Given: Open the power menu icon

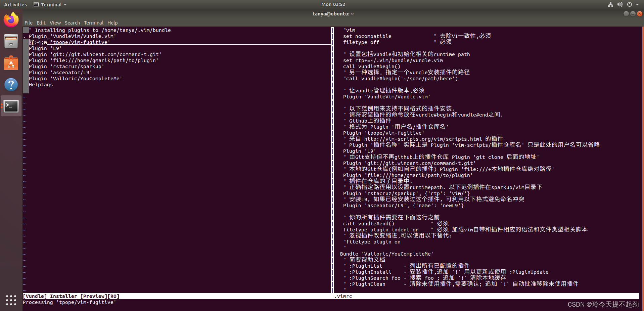Looking at the screenshot, I should click(x=630, y=4).
